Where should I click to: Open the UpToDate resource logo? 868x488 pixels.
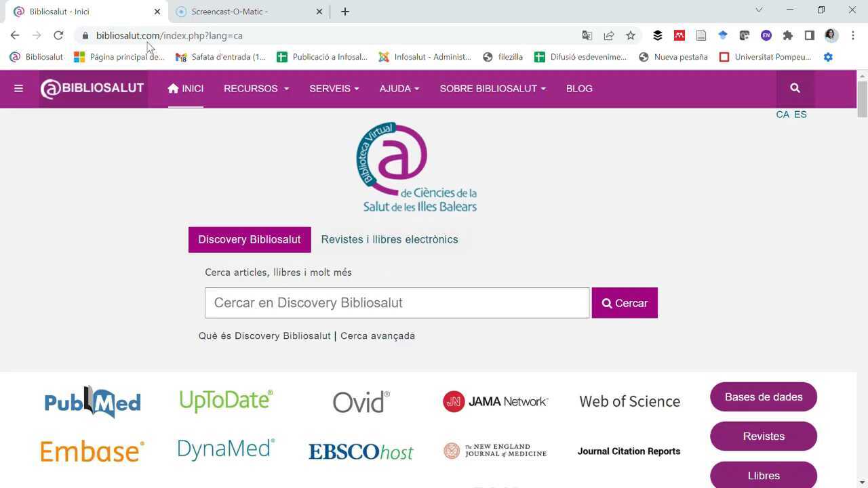point(226,401)
